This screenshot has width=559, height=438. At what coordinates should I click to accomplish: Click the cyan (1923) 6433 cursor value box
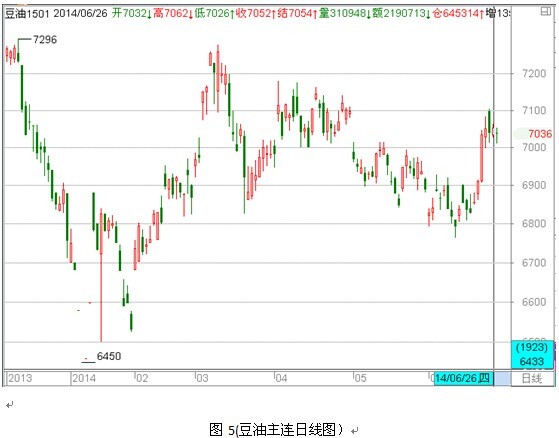(x=532, y=354)
